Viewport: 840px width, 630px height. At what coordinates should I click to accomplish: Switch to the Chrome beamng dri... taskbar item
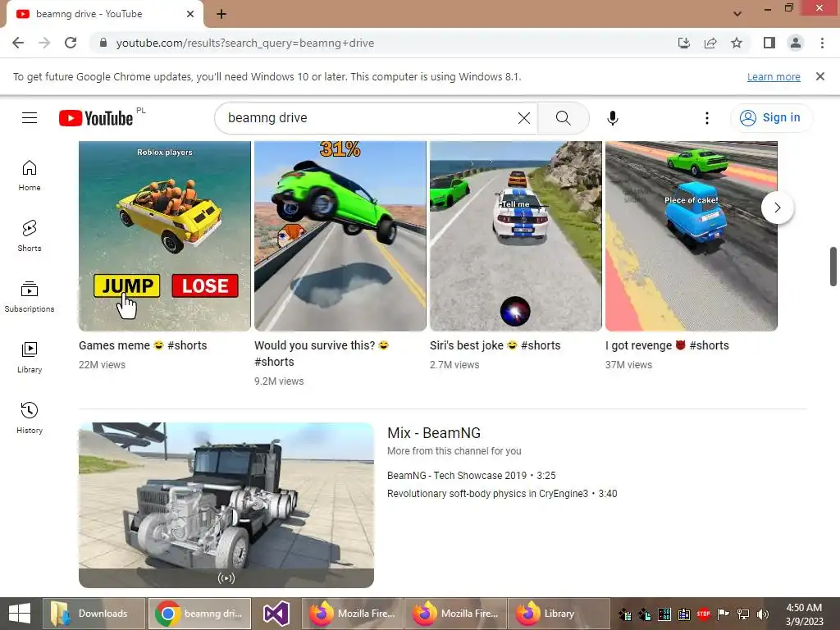199,614
